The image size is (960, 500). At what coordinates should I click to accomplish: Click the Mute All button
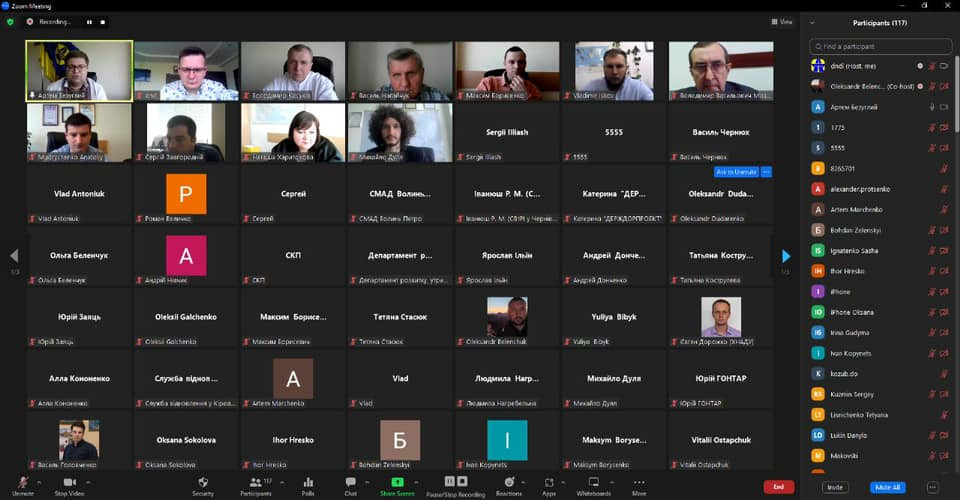coord(887,487)
